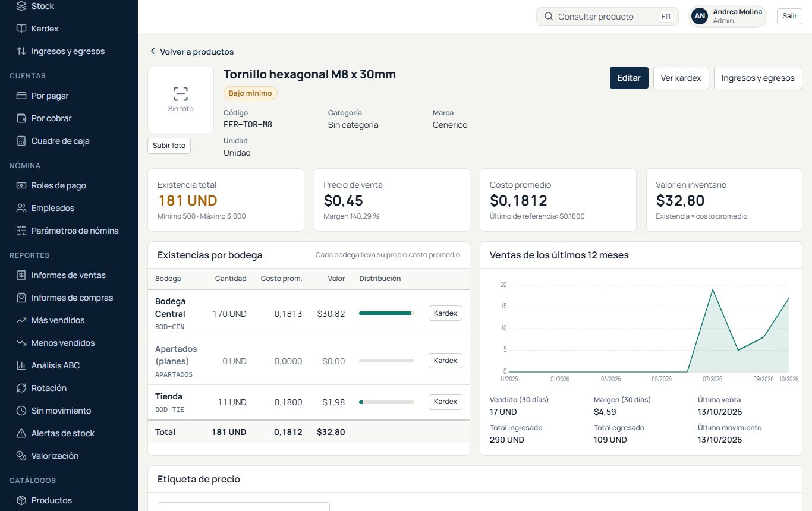Click the Productos box icon

21,500
